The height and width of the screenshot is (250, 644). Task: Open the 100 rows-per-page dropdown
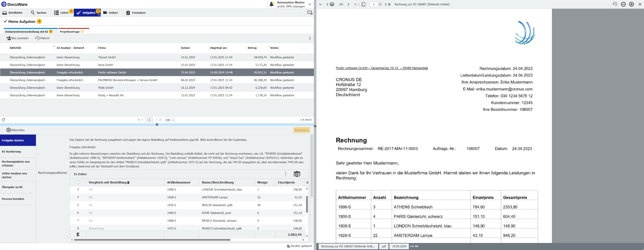[170, 120]
